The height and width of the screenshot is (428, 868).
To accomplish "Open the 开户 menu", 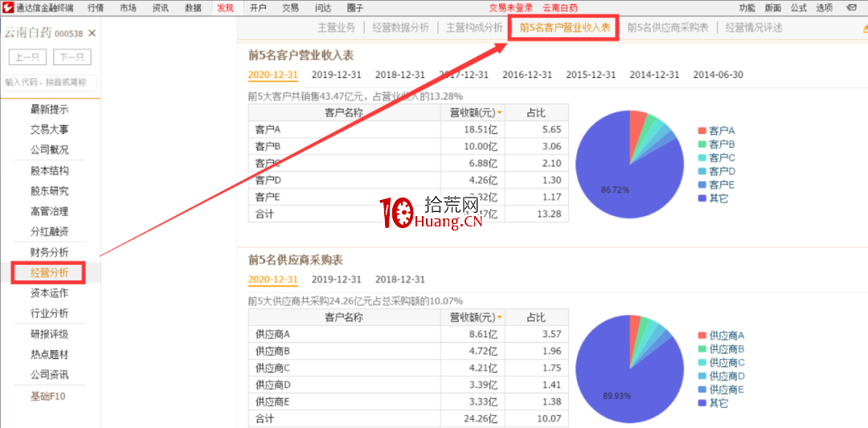I will click(x=258, y=8).
